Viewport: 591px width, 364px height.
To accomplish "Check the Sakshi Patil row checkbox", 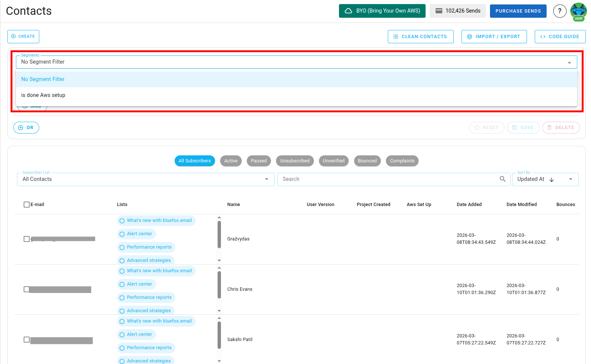I will point(27,340).
